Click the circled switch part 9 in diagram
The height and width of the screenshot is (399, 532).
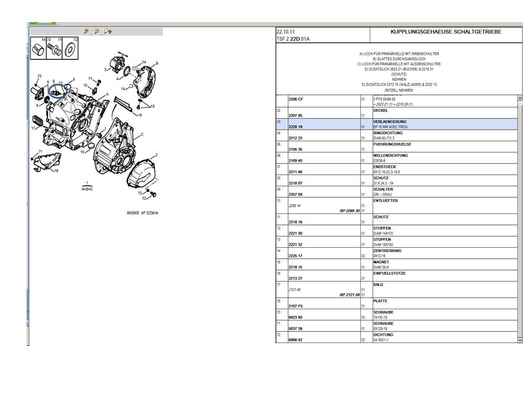(x=58, y=90)
